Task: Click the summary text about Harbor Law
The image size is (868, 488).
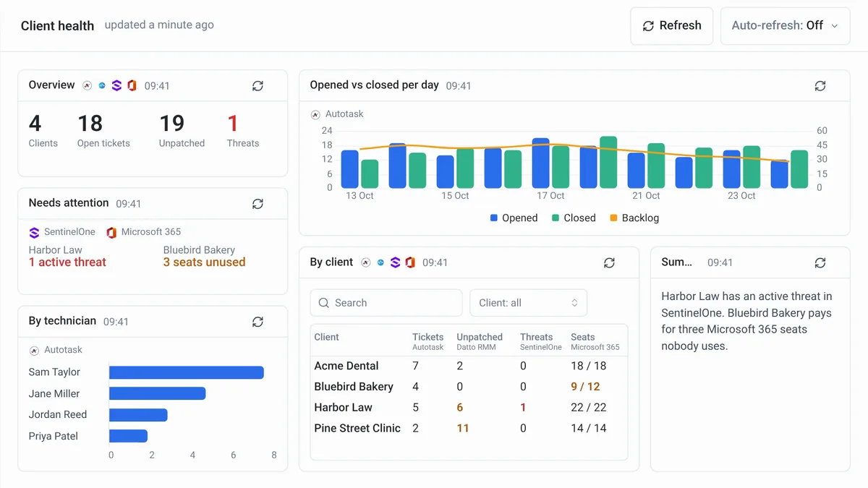Action: tap(746, 321)
